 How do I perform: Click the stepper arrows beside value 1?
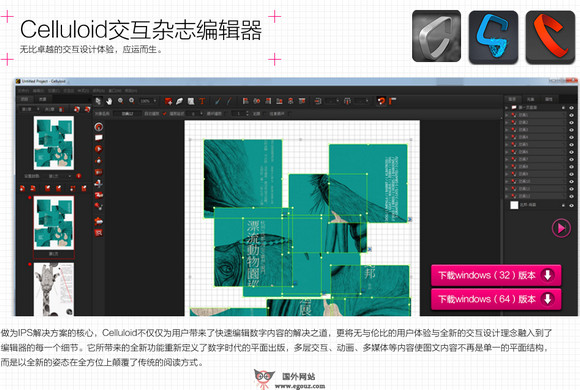pos(247,114)
